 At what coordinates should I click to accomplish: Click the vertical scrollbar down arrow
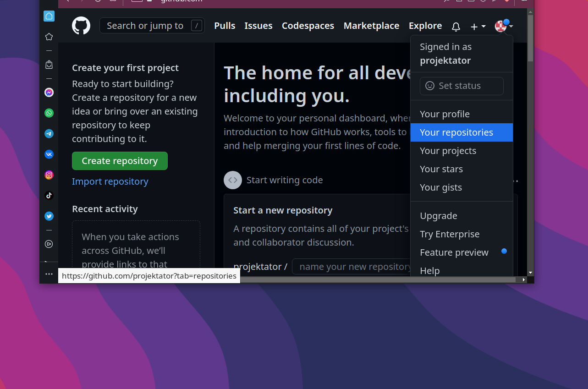coord(530,273)
